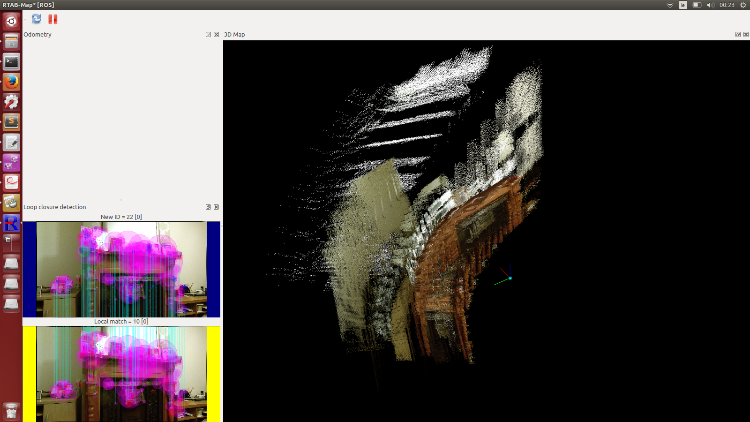Close the Loop closure detection panel
Image resolution: width=750 pixels, height=422 pixels.
click(217, 207)
